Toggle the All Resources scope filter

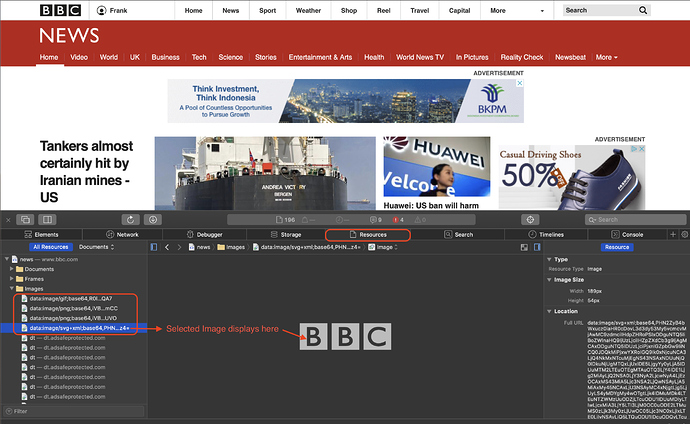click(x=50, y=246)
